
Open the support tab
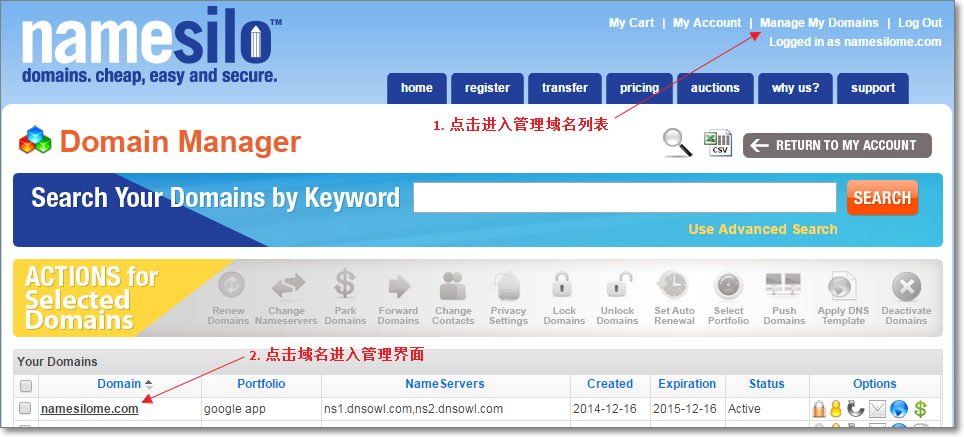[x=873, y=89]
